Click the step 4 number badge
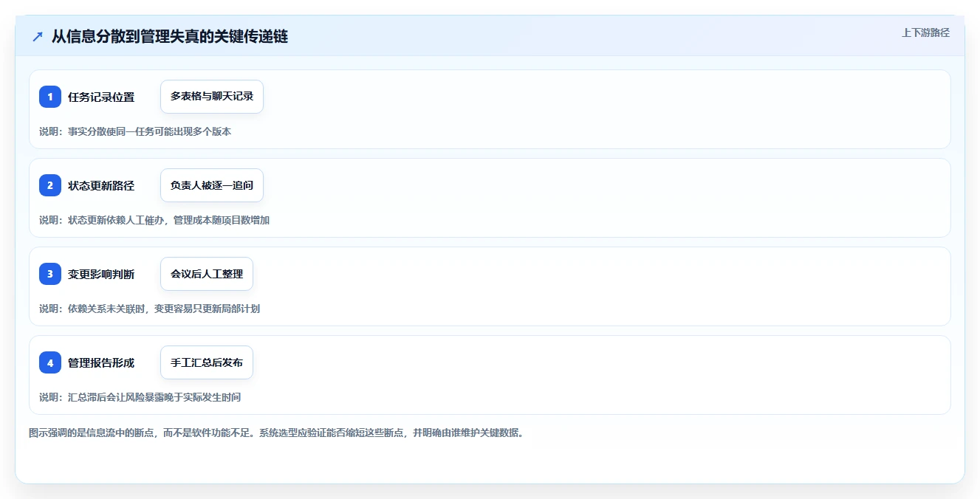This screenshot has height=499, width=980. click(50, 362)
